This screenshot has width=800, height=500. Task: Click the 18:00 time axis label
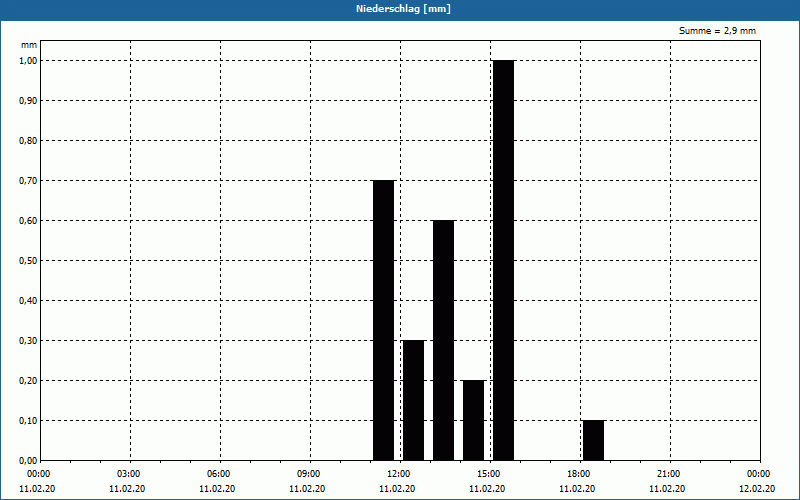coord(578,474)
